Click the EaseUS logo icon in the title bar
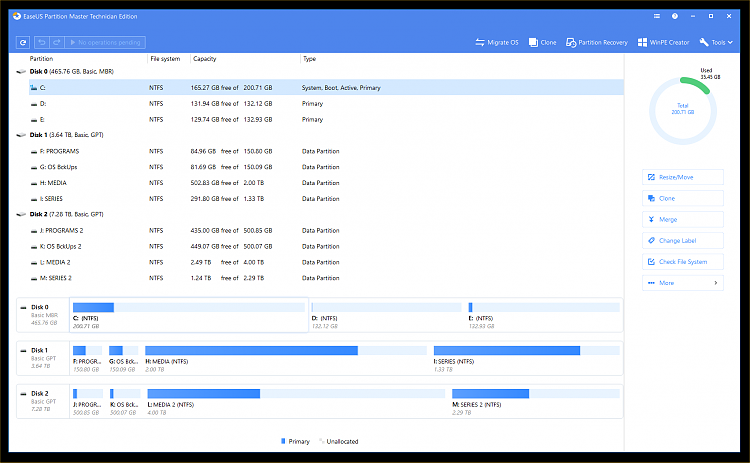 [17, 16]
